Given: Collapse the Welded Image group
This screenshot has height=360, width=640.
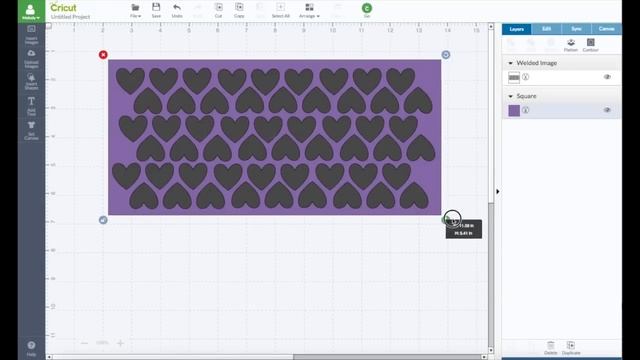Looking at the screenshot, I should [510, 63].
